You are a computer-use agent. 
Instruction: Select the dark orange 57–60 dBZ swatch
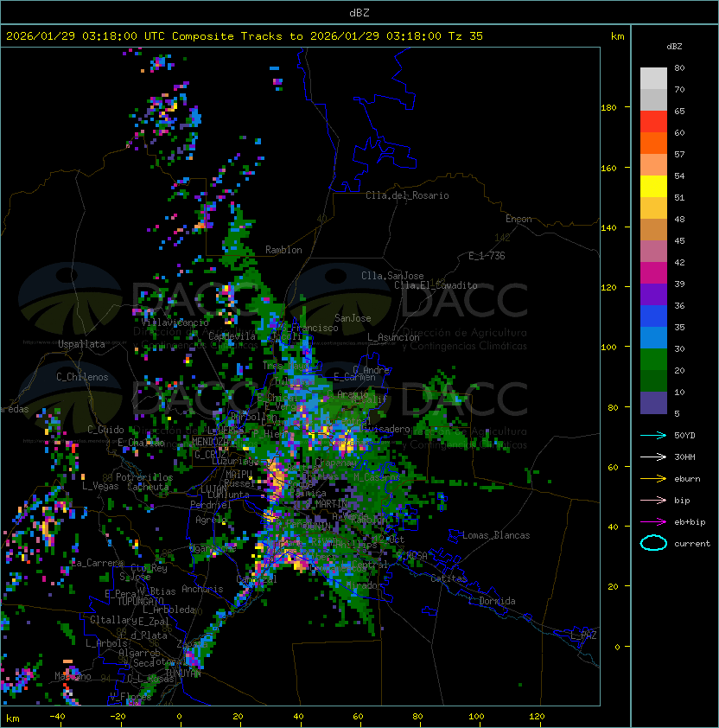tap(653, 143)
